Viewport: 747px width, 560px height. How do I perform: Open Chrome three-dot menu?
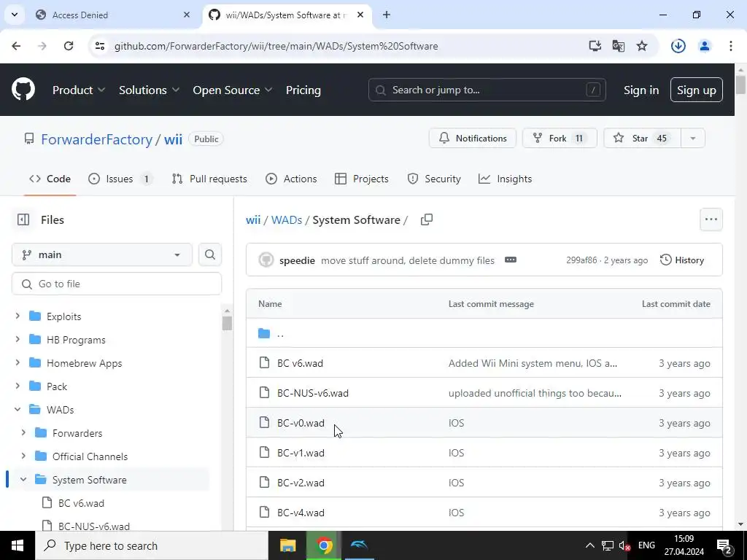point(730,46)
